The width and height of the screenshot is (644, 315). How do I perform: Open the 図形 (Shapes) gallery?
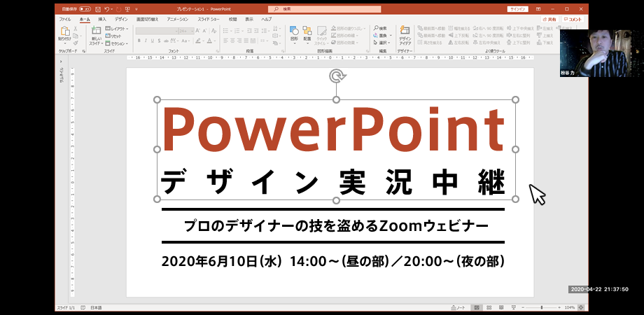[x=294, y=34]
